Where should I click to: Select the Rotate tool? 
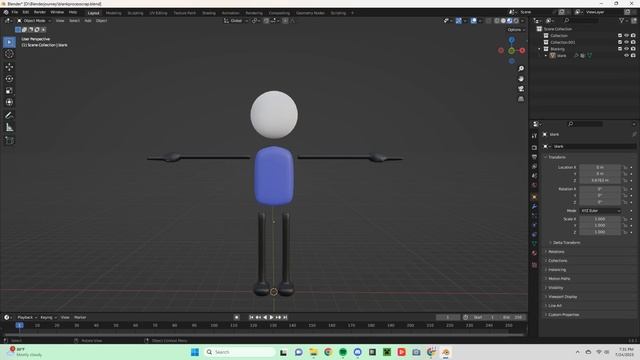tap(9, 78)
